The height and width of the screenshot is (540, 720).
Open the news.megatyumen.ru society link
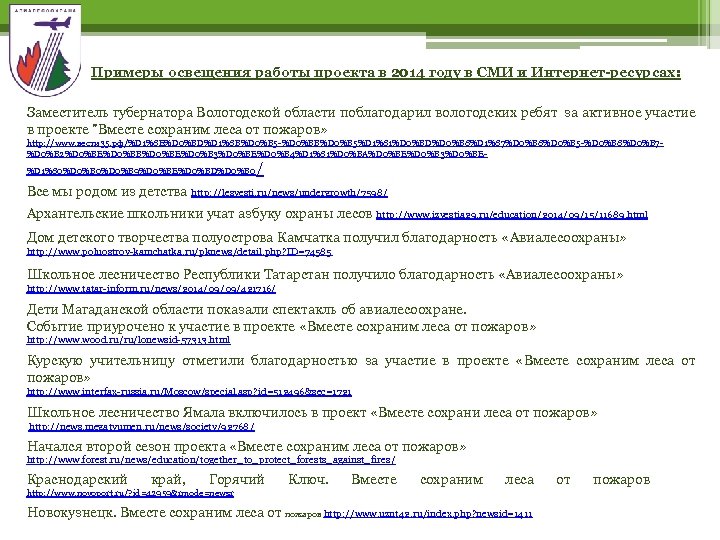click(x=141, y=427)
